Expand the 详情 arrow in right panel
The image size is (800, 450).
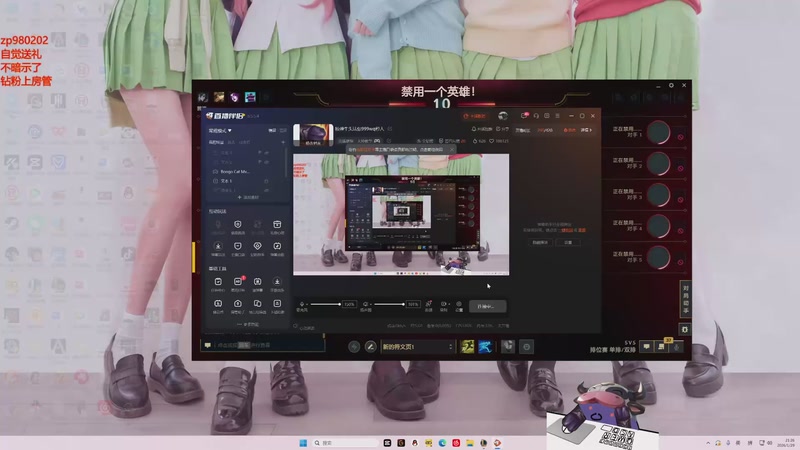[586, 130]
